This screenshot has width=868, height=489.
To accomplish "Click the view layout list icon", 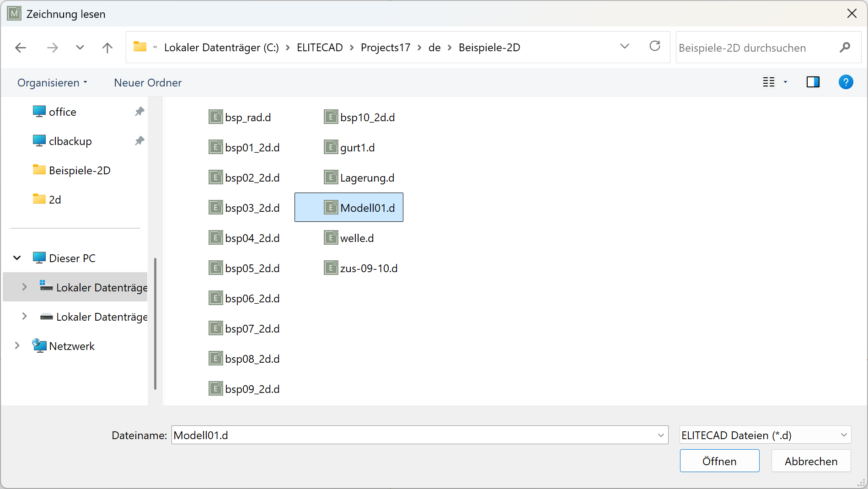I will [769, 82].
